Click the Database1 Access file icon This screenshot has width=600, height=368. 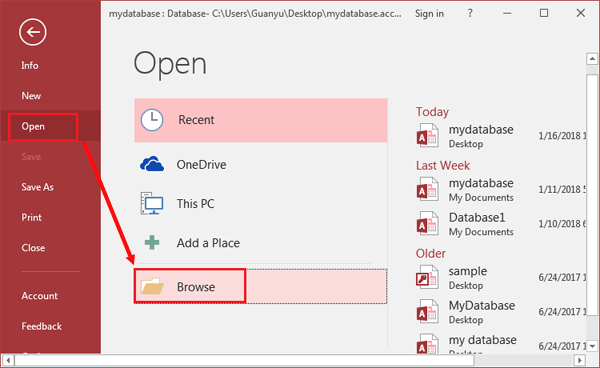pos(427,223)
